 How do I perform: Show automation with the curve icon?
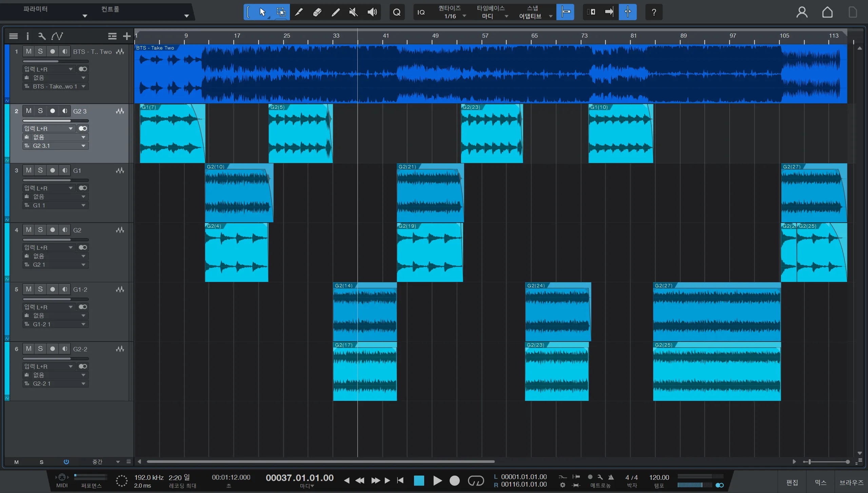coord(57,36)
